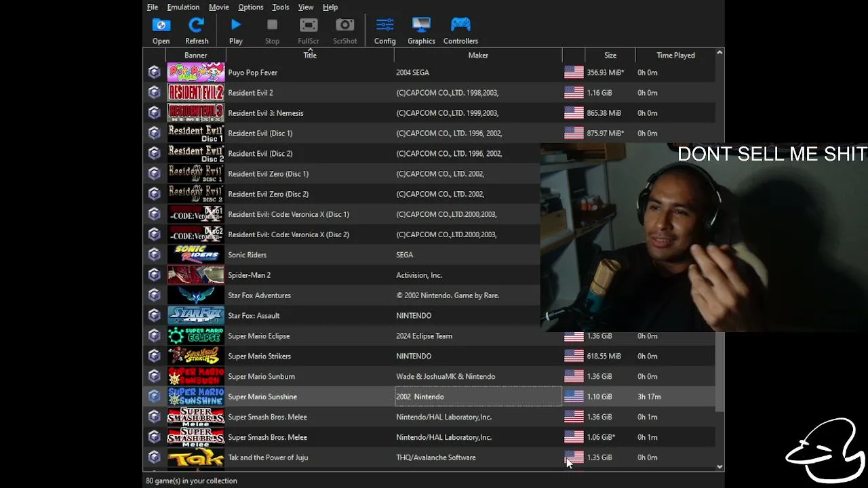Image resolution: width=868 pixels, height=488 pixels.
Task: Select the title "Resident Evil: Code: Veronica X (Disc 2)"
Action: 288,235
